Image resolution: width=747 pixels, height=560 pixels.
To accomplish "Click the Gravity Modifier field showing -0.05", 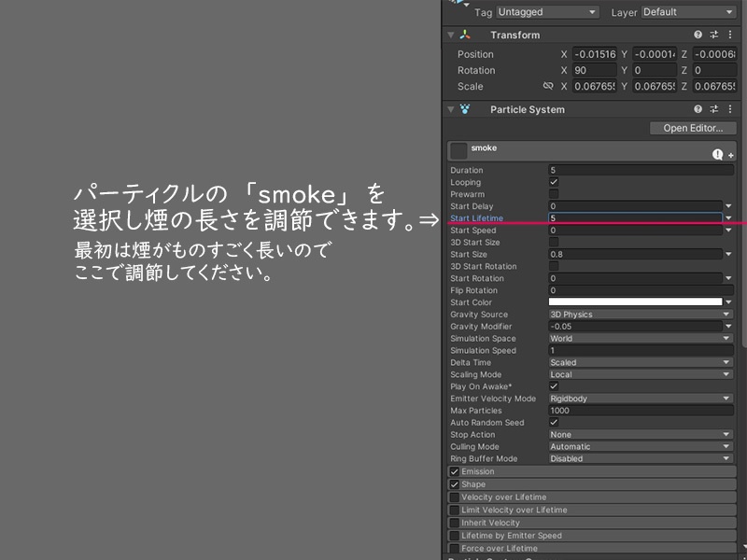I will (635, 326).
